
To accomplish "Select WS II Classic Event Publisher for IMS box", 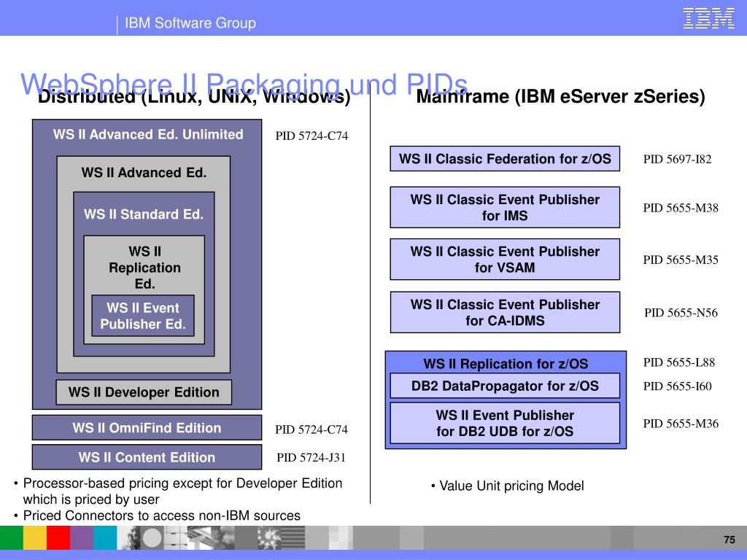I will pyautogui.click(x=505, y=207).
